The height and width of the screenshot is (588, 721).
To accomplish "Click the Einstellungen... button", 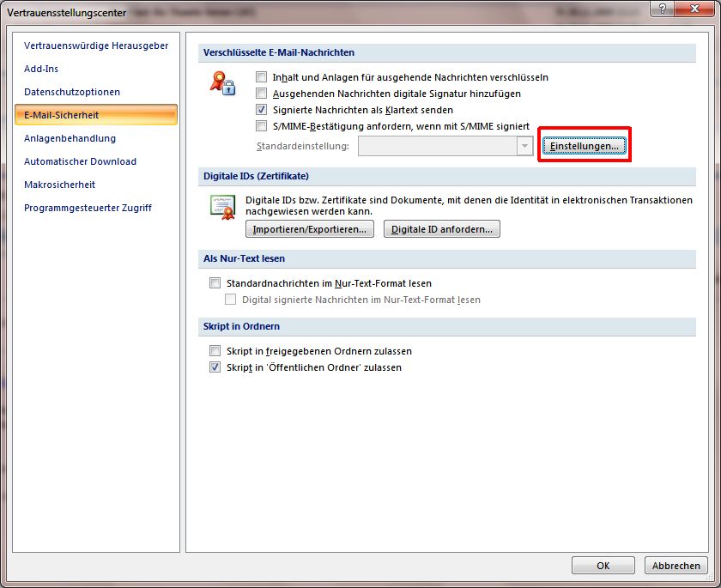I will click(x=584, y=147).
